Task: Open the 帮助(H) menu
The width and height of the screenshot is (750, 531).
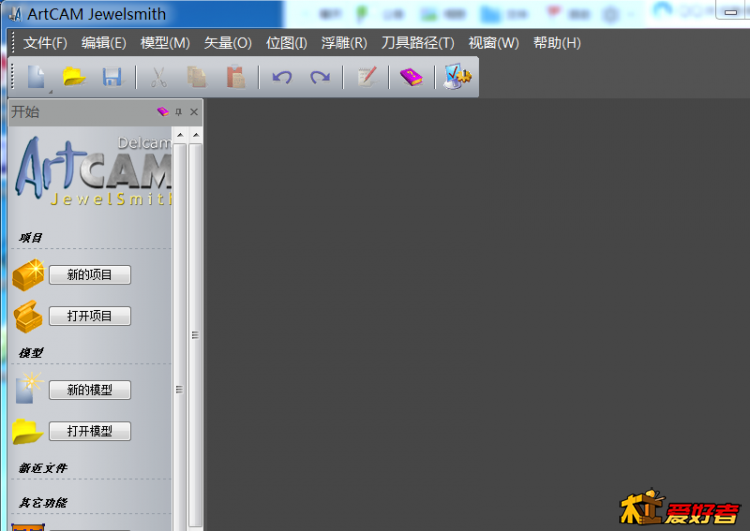Action: [557, 43]
